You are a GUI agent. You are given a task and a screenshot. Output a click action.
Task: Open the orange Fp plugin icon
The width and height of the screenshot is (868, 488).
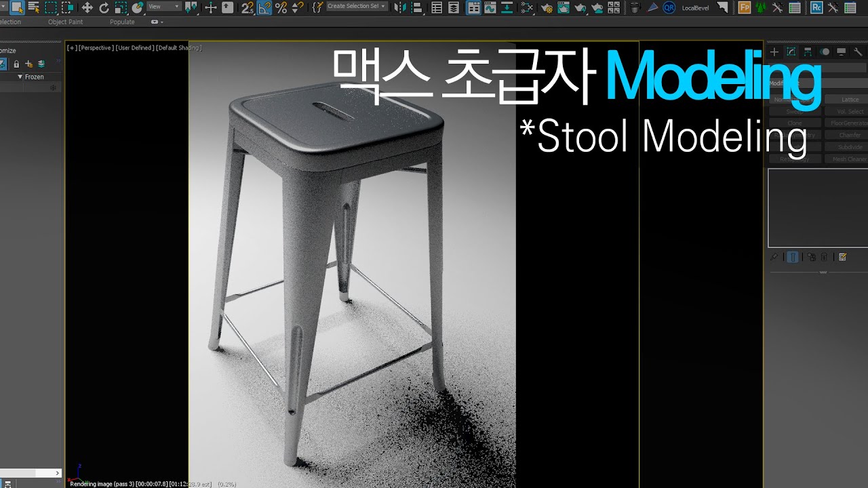click(744, 7)
